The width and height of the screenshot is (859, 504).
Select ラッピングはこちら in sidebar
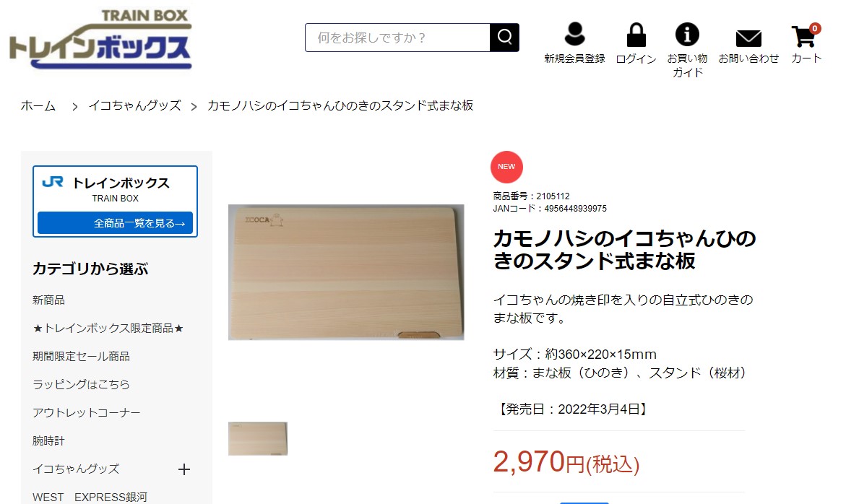point(81,385)
